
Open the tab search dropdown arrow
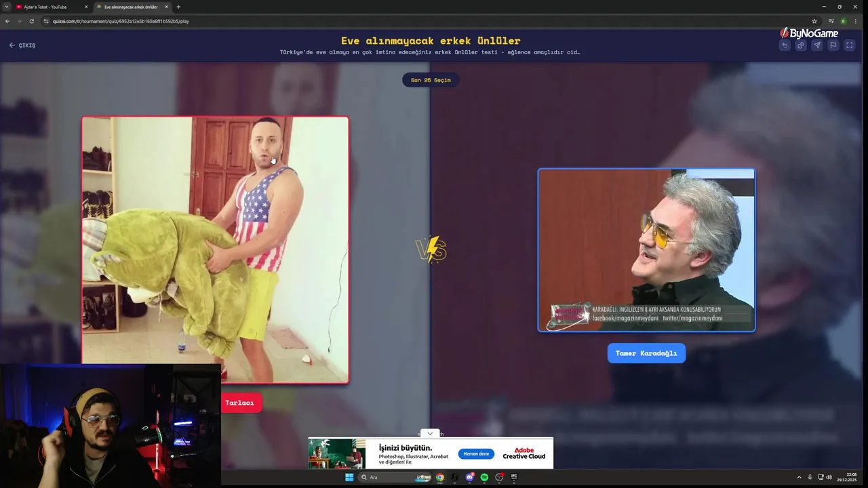[5, 7]
